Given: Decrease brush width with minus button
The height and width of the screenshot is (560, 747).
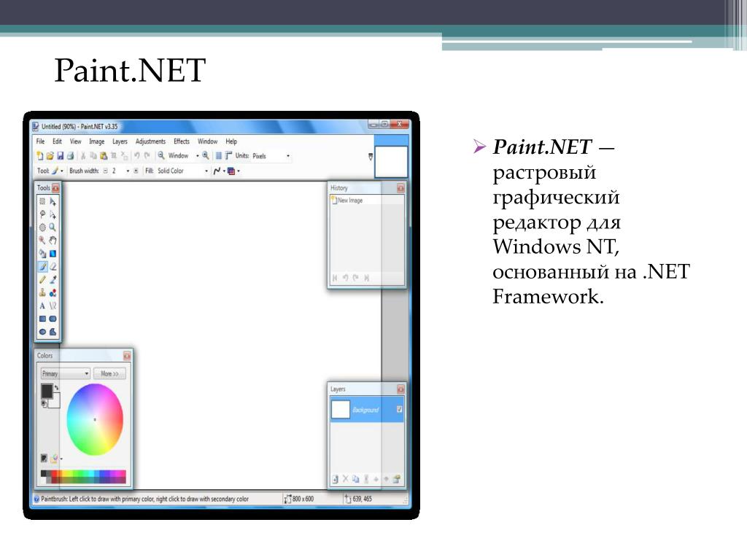Looking at the screenshot, I should [105, 171].
